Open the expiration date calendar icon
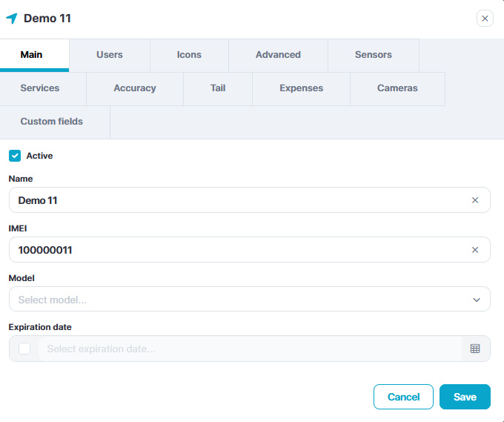Image resolution: width=504 pixels, height=422 pixels. 475,349
